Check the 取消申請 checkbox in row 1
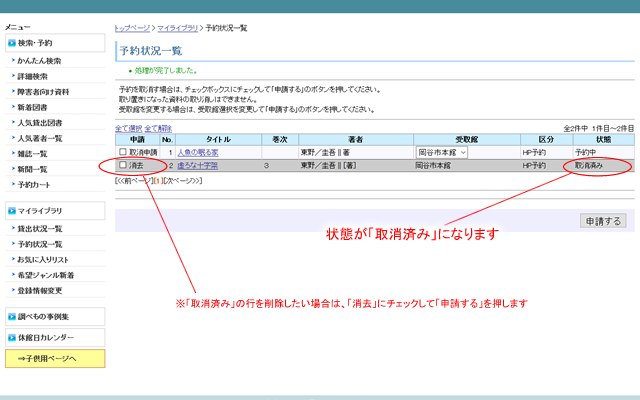The height and width of the screenshot is (400, 640). click(x=123, y=152)
